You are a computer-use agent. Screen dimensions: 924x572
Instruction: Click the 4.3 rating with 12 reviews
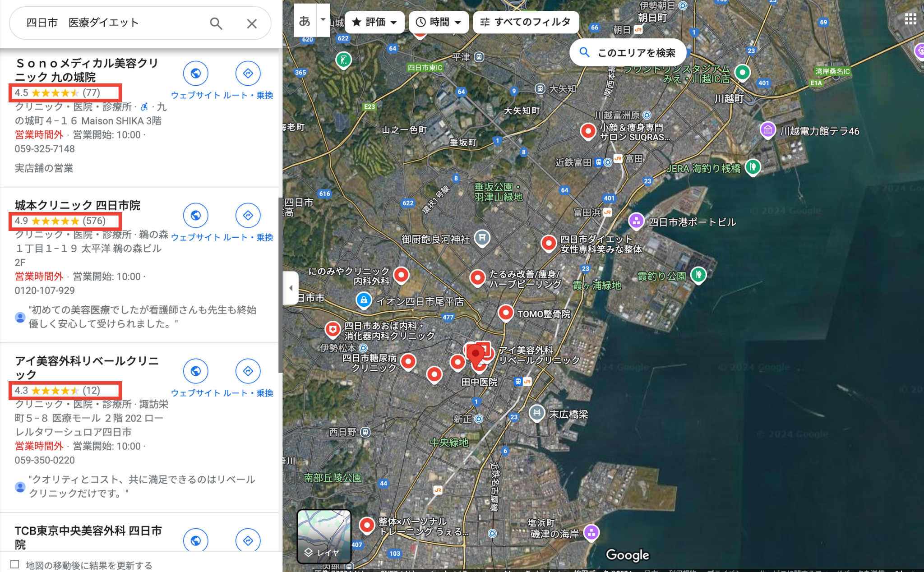point(57,391)
